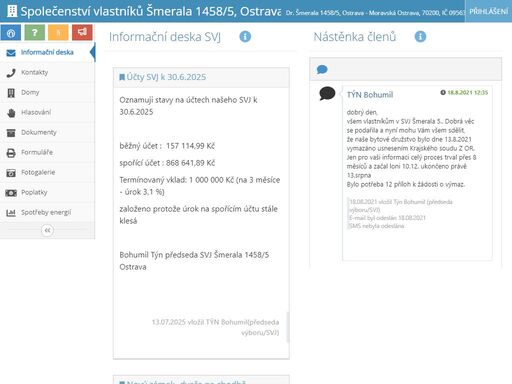The height and width of the screenshot is (384, 512).
Task: Click the orange info button
Action: (58, 33)
